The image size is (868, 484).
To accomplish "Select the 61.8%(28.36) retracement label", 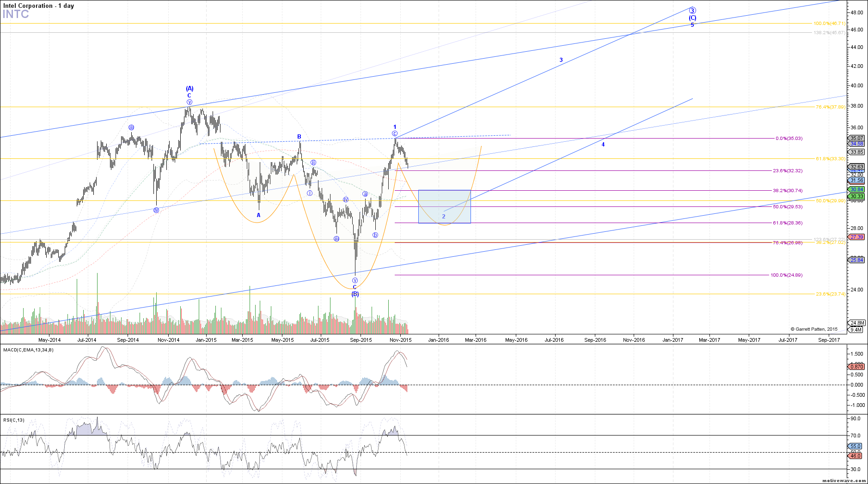I will 788,223.
